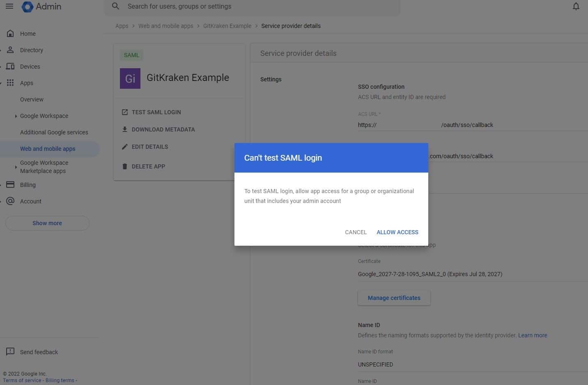588x385 pixels.
Task: Click the Google Admin logo
Action: [41, 7]
